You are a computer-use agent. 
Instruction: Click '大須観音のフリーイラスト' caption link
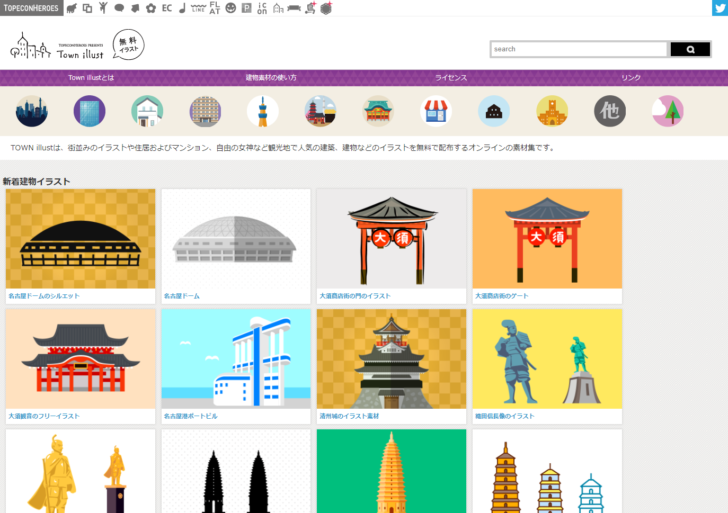point(44,416)
